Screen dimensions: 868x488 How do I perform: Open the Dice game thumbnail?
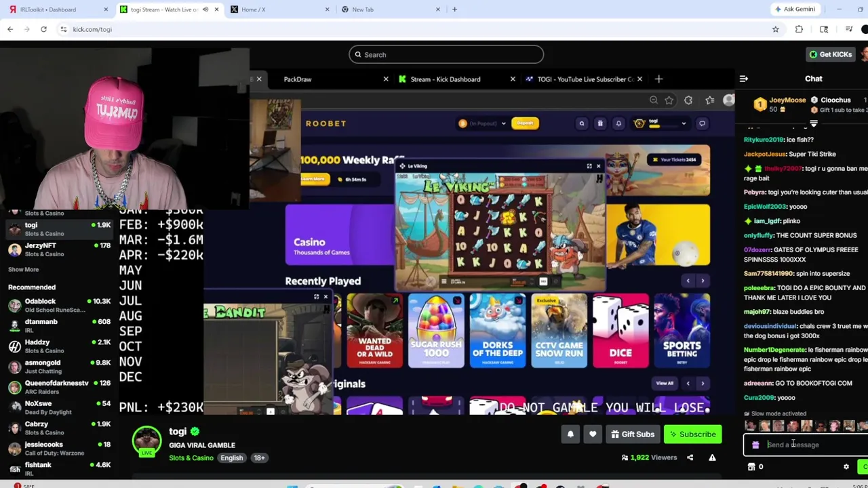click(620, 331)
